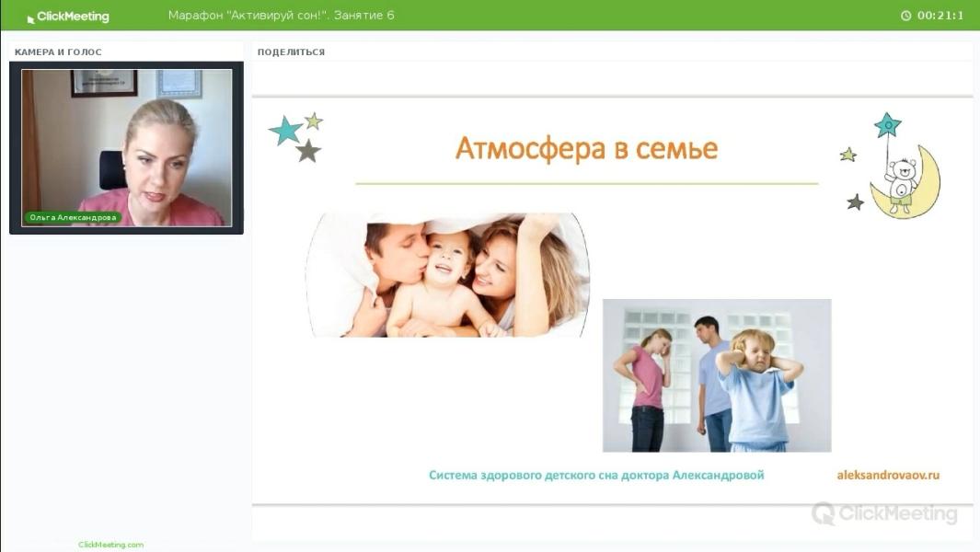Screen dimensions: 980x552
Task: Click the small green star near the moon
Action: coord(846,155)
